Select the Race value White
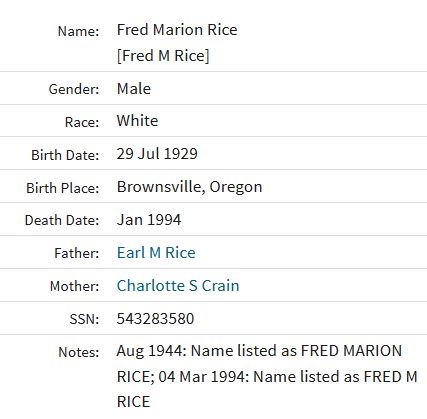Image resolution: width=427 pixels, height=419 pixels. (x=137, y=121)
